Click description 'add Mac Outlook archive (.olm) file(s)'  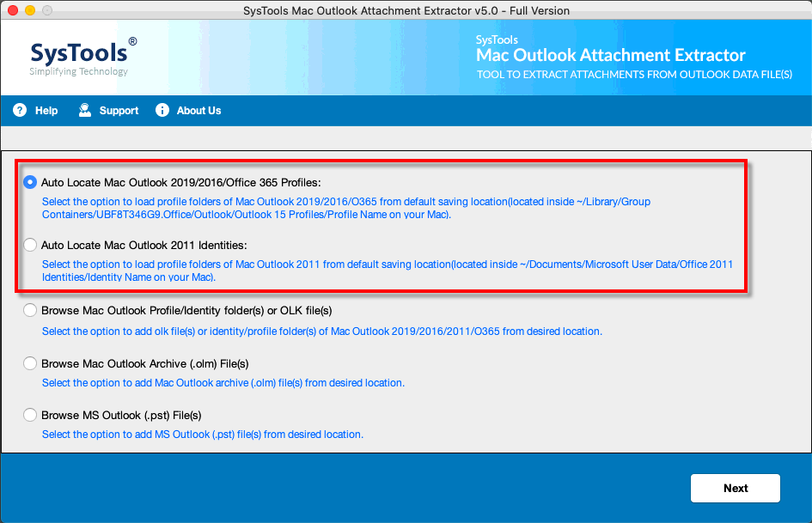click(x=223, y=383)
